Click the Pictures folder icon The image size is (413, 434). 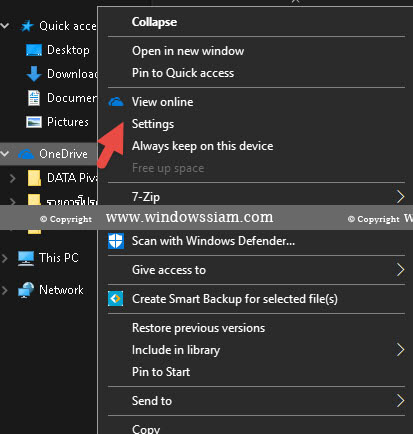coord(34,122)
